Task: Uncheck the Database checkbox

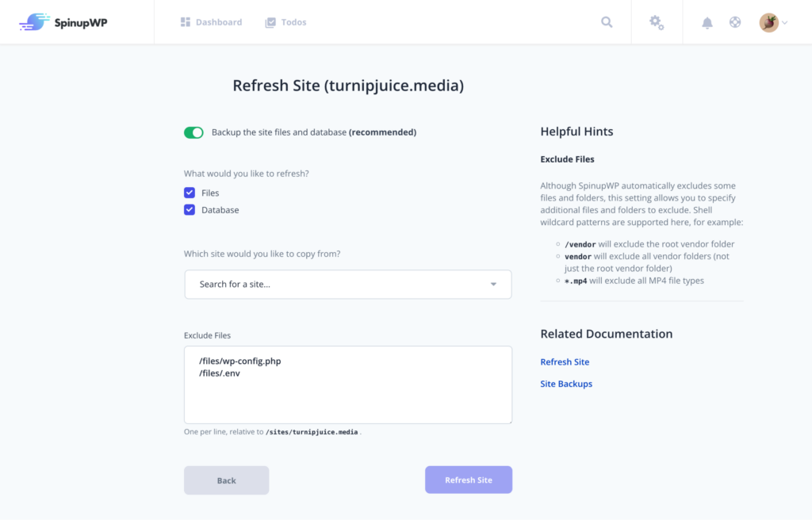Action: tap(189, 209)
